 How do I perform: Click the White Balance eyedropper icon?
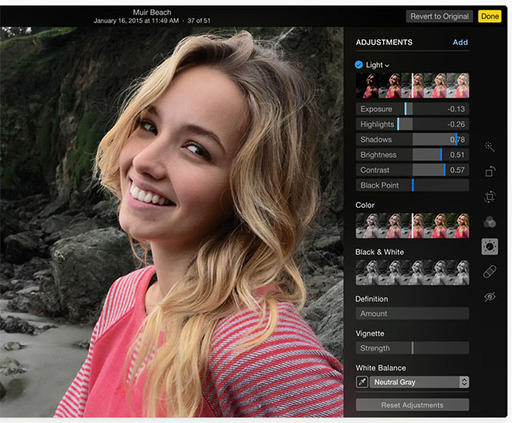(x=362, y=382)
